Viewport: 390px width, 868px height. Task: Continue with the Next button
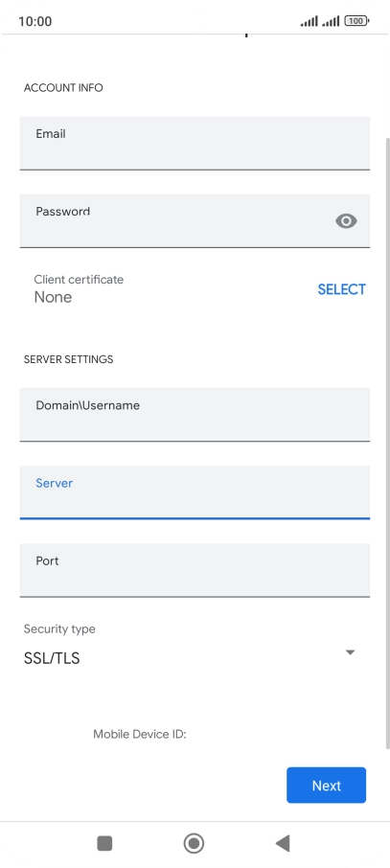tap(327, 785)
